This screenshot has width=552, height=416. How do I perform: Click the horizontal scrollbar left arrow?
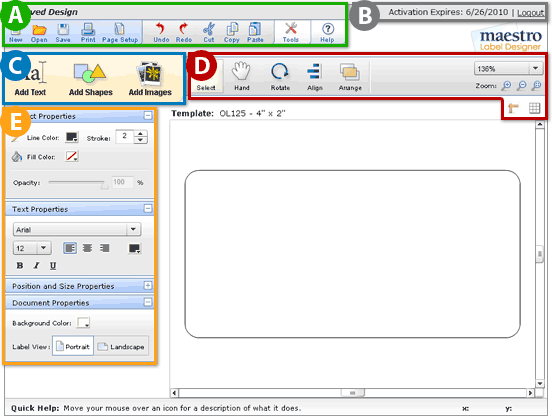click(x=175, y=392)
